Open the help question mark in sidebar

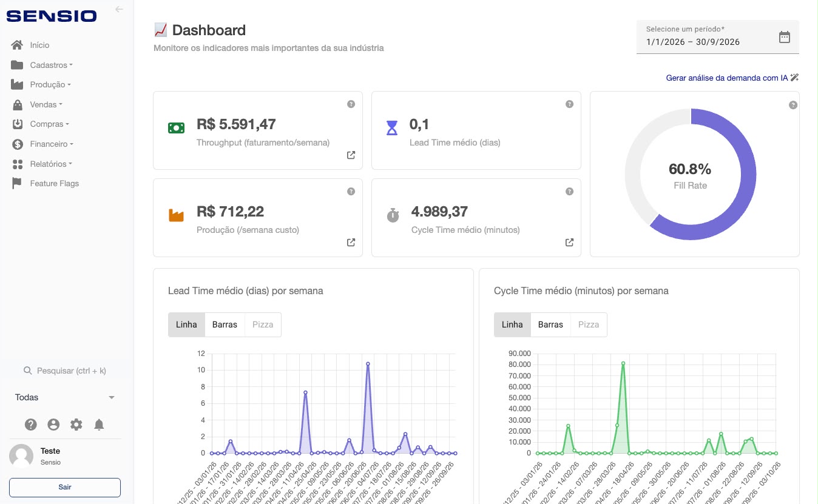(31, 425)
